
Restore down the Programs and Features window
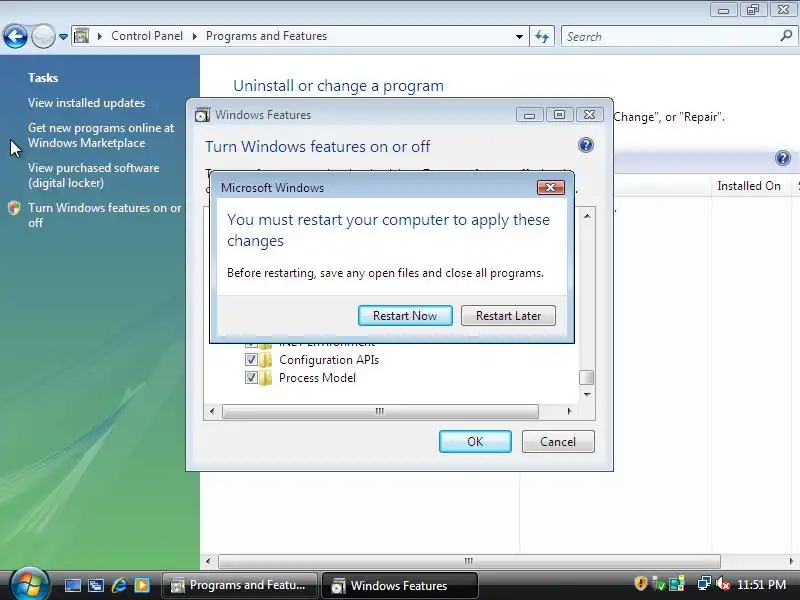coord(753,10)
